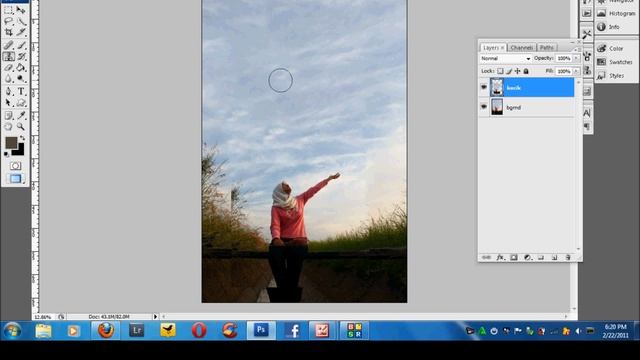Open status bar document info arrow
The image size is (640, 360).
(x=155, y=316)
